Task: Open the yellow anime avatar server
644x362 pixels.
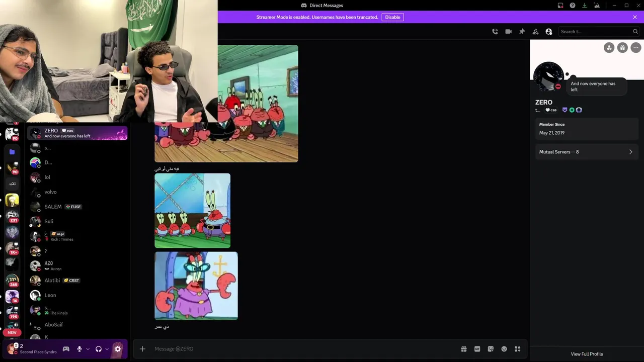Action: click(12, 200)
